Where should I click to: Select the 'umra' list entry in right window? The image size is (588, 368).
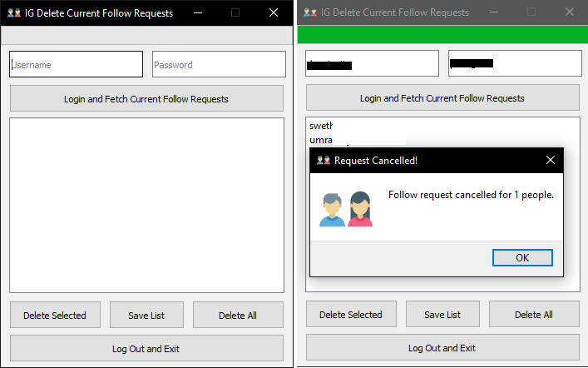321,140
